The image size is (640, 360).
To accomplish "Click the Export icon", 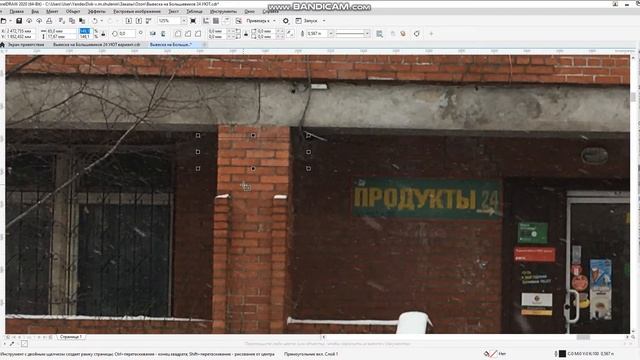I will 138,20.
